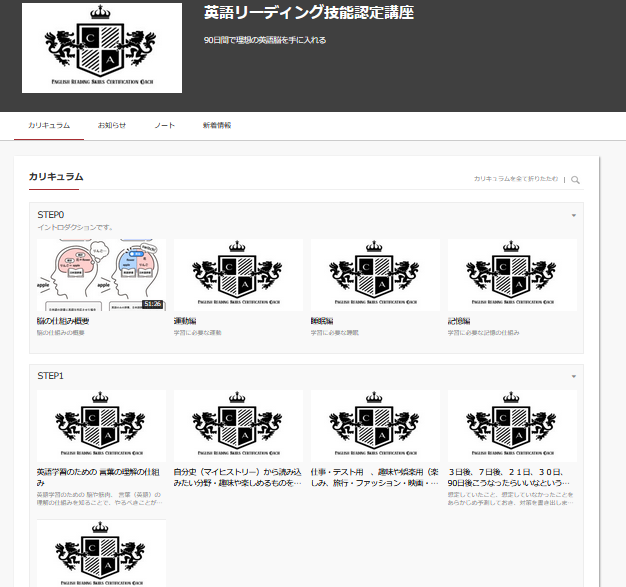
Task: Select the 新着情報 tab
Action: pyautogui.click(x=216, y=125)
